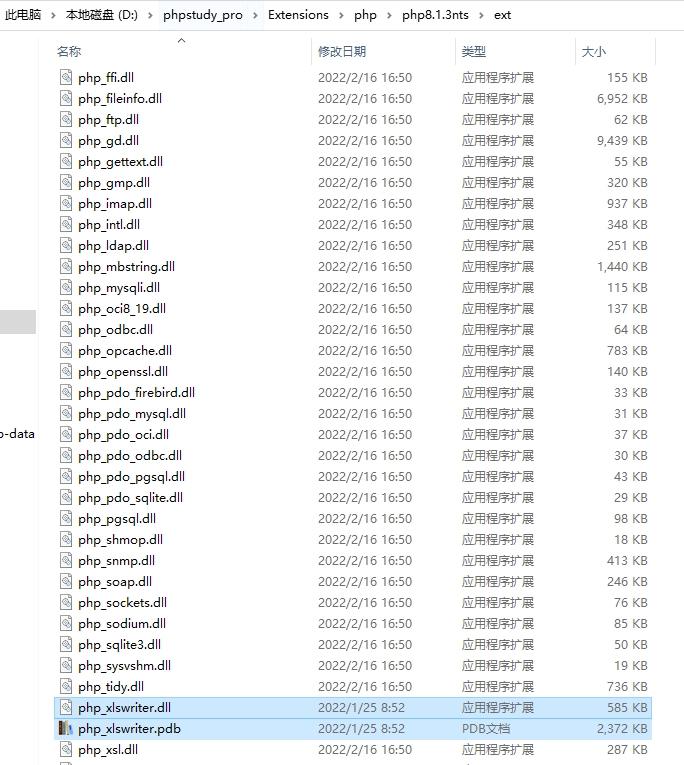This screenshot has width=684, height=765.
Task: Toggle sort arrow above 名称 column
Action: pos(181,40)
